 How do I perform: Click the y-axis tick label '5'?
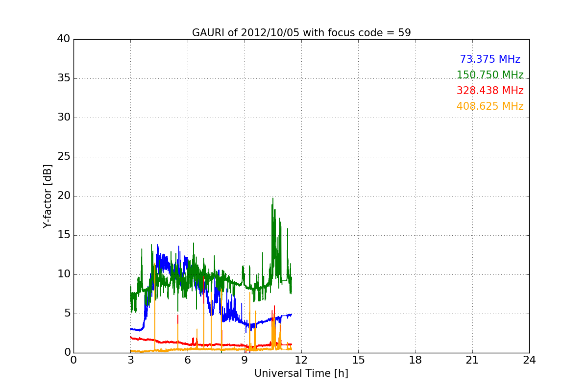coord(67,314)
